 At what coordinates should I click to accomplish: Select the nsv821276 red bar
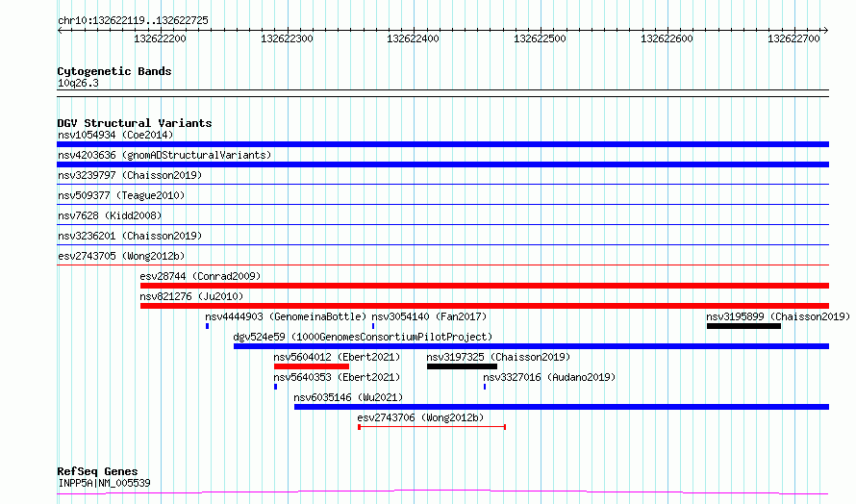tap(485, 306)
